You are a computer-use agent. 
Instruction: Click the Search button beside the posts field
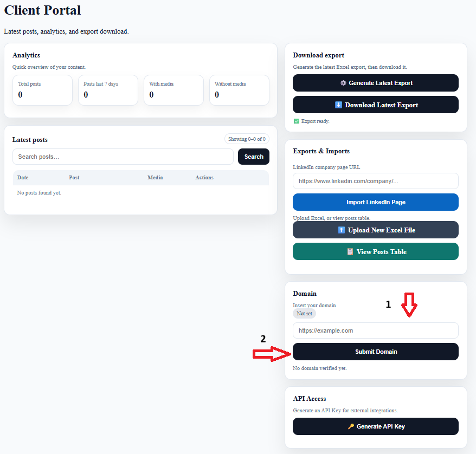pyautogui.click(x=254, y=157)
